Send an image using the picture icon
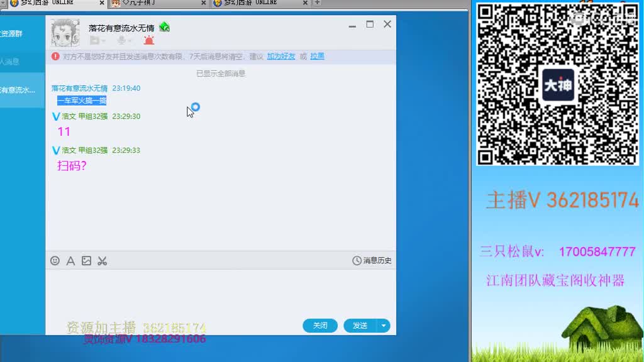Screen dimensions: 644x362 click(86, 260)
